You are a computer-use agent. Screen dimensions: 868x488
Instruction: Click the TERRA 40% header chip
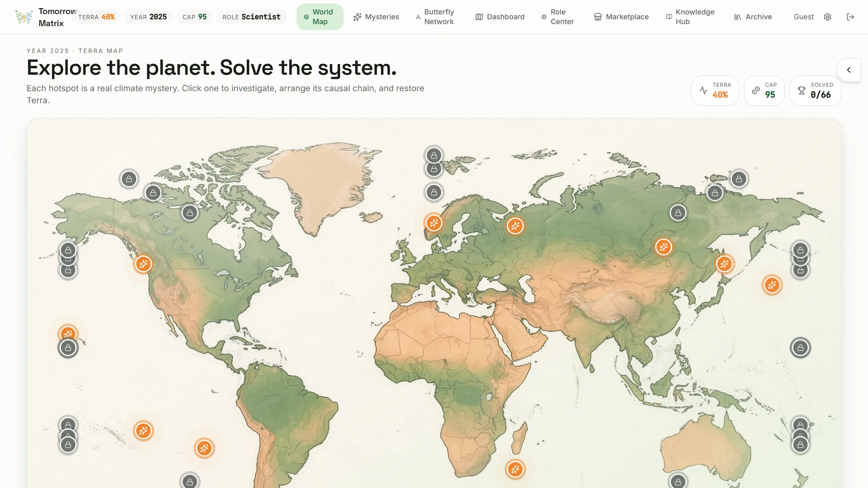pos(96,17)
